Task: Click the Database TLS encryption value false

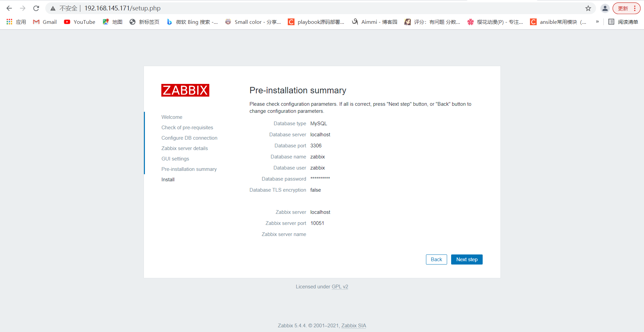Action: (316, 190)
